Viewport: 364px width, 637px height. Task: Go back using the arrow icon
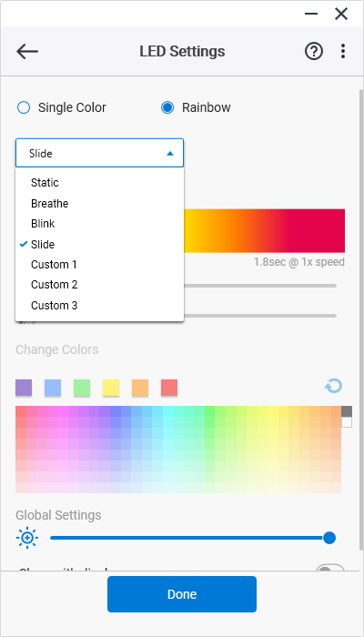27,52
